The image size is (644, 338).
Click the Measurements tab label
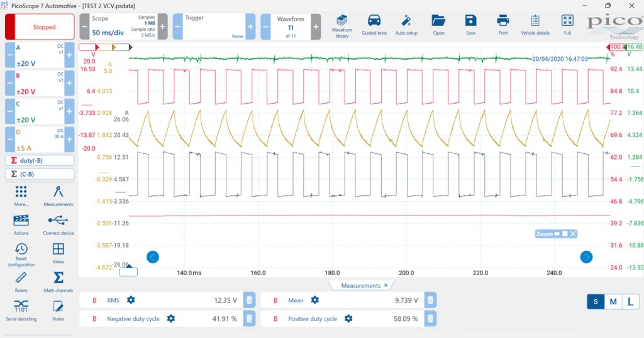(360, 285)
